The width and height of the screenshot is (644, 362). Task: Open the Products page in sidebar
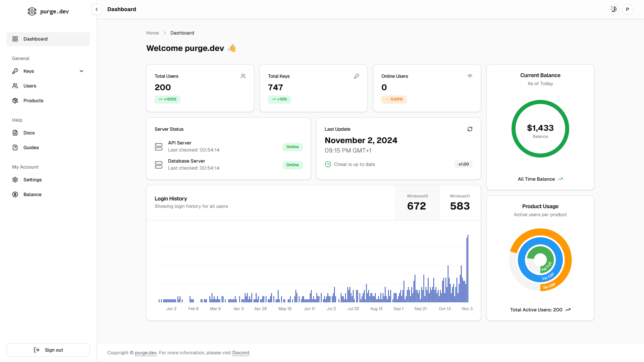pyautogui.click(x=48, y=101)
